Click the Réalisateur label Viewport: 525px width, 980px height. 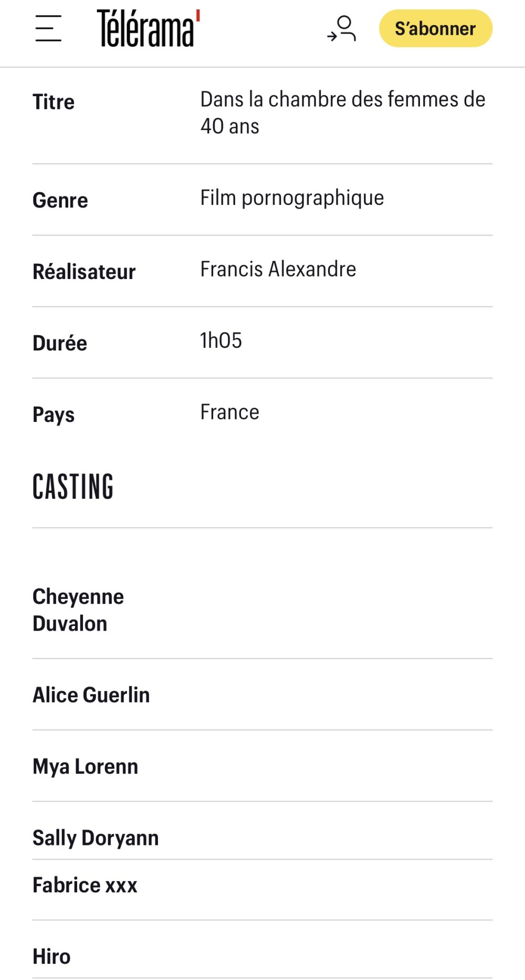click(84, 272)
